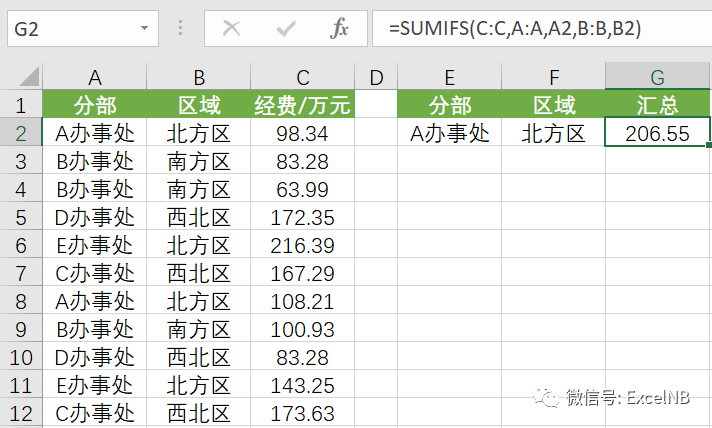Select cell containing 216.39
Screen dimensions: 712x428
pos(302,246)
